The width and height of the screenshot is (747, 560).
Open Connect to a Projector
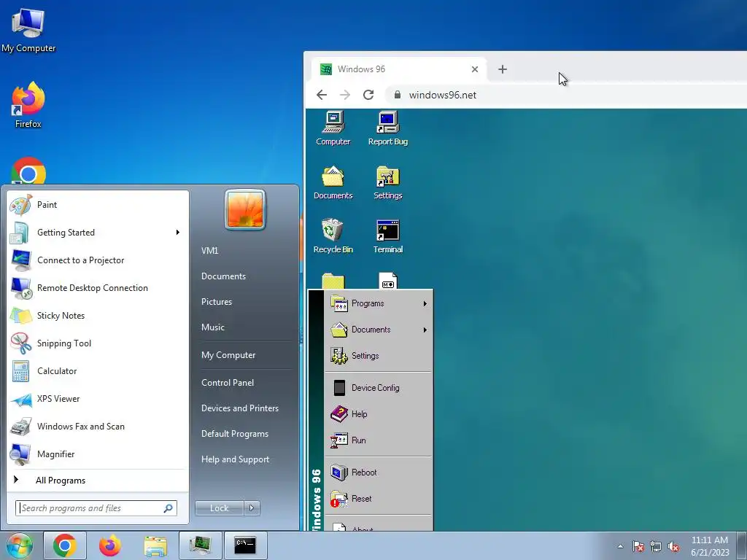point(98,260)
